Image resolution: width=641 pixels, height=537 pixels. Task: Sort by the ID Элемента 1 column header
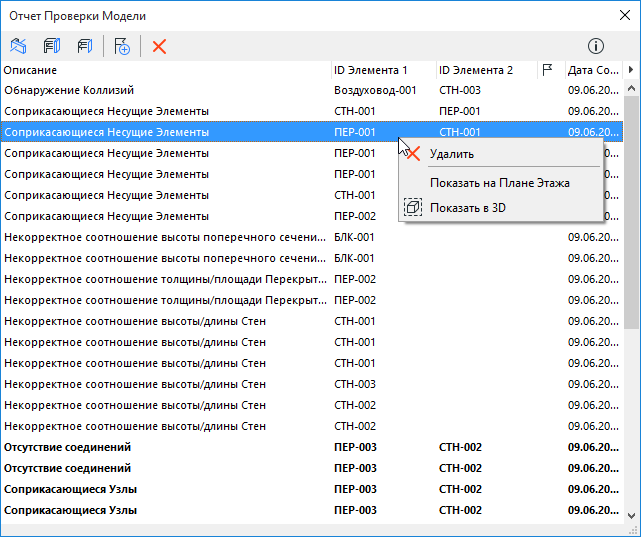[x=383, y=70]
